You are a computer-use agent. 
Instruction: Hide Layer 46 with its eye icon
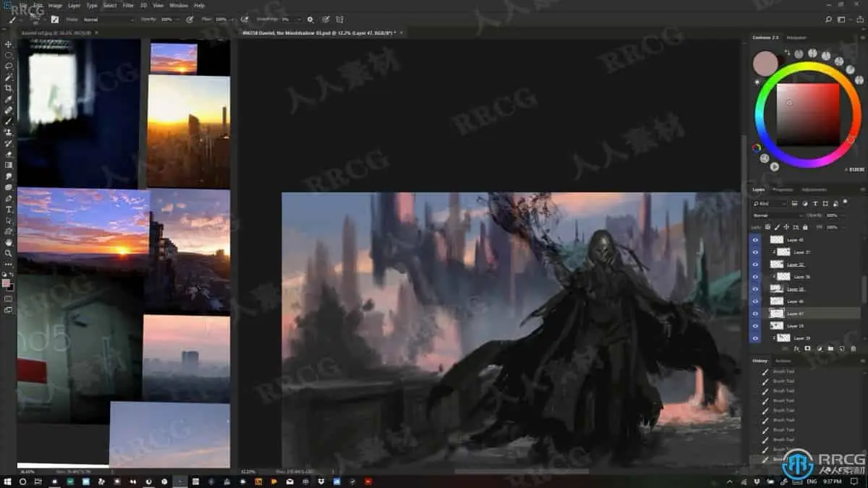click(x=755, y=301)
